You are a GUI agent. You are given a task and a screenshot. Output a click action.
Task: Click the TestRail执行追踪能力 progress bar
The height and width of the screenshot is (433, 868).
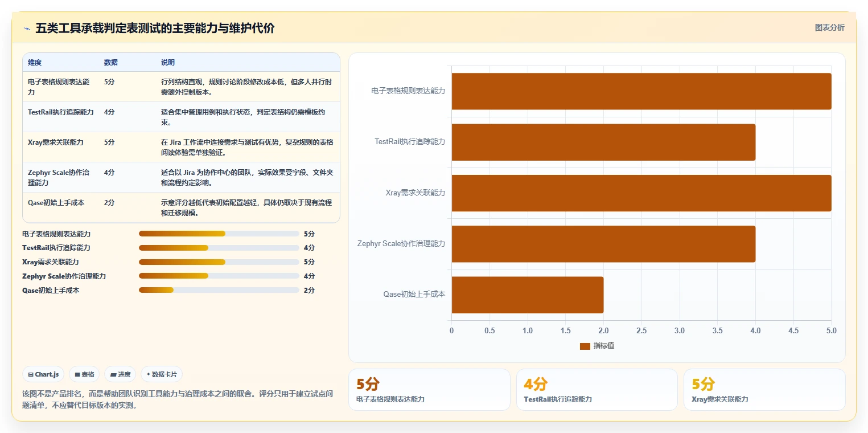[219, 248]
